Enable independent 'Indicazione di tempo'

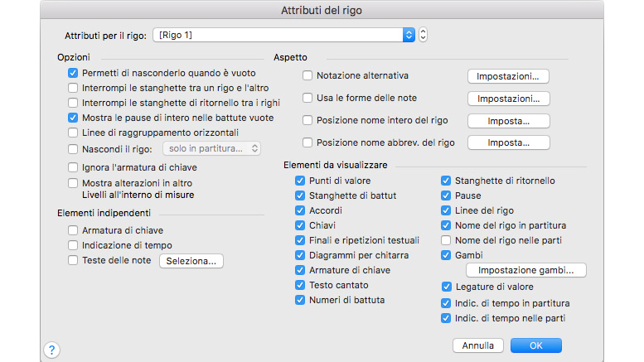pos(74,246)
